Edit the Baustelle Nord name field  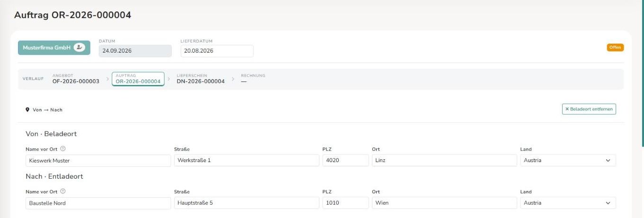(98, 203)
